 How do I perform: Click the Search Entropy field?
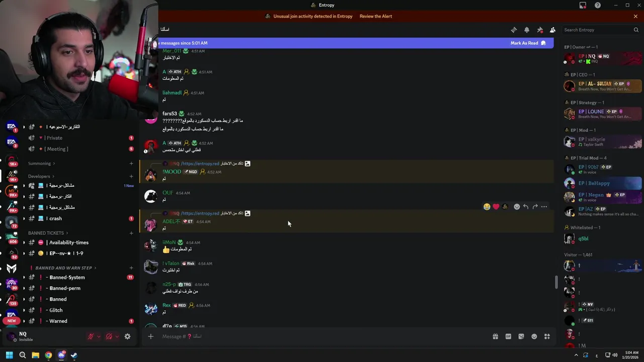(601, 30)
